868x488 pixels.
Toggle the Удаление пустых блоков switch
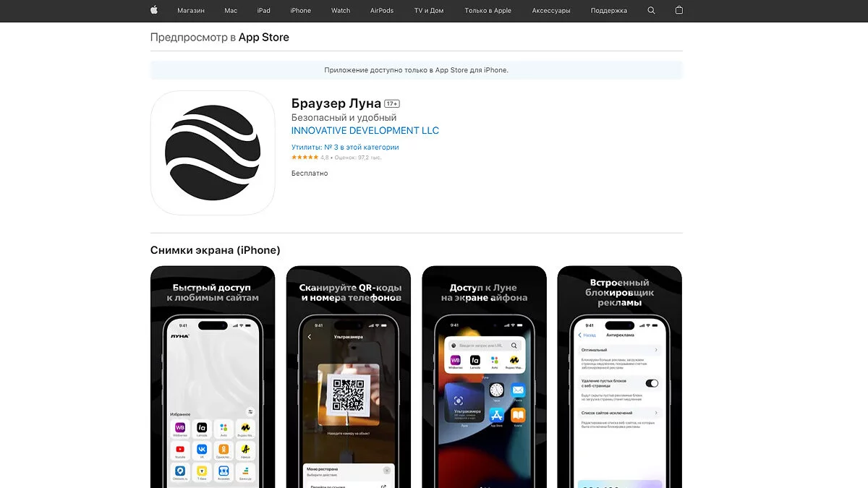point(652,383)
